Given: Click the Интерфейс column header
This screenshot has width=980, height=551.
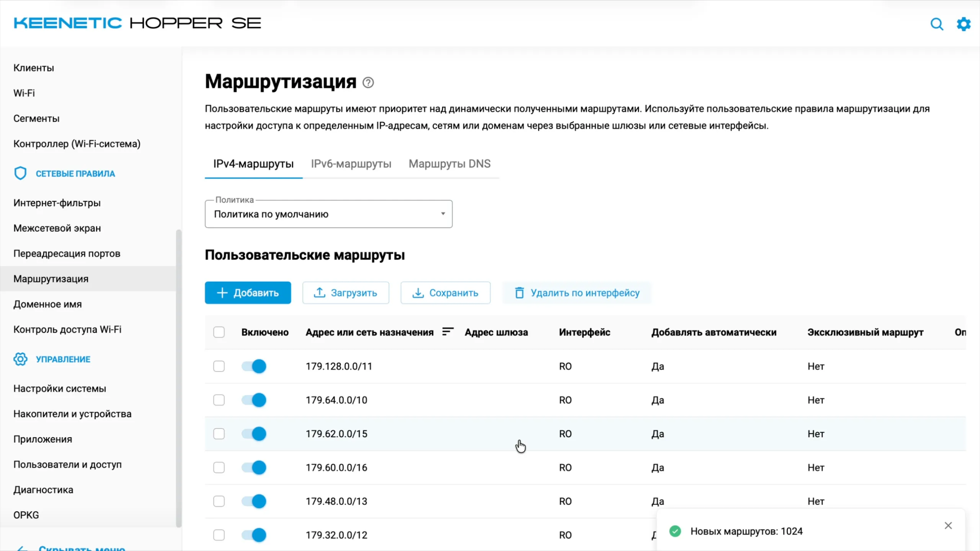Looking at the screenshot, I should [x=585, y=332].
